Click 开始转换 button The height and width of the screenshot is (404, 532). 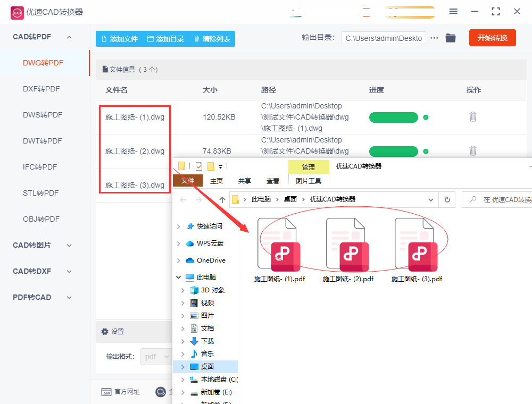coord(492,38)
